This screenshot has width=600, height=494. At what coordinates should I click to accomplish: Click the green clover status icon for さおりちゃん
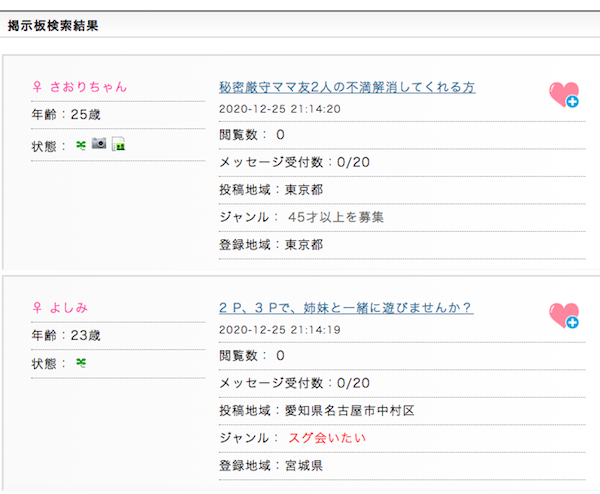[81, 145]
